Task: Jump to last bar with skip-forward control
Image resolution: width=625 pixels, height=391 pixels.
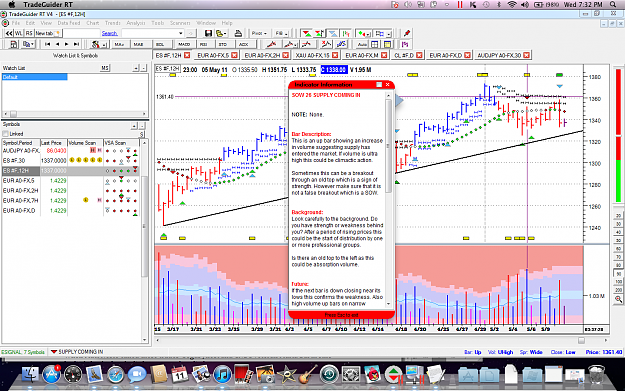Action: click(76, 44)
